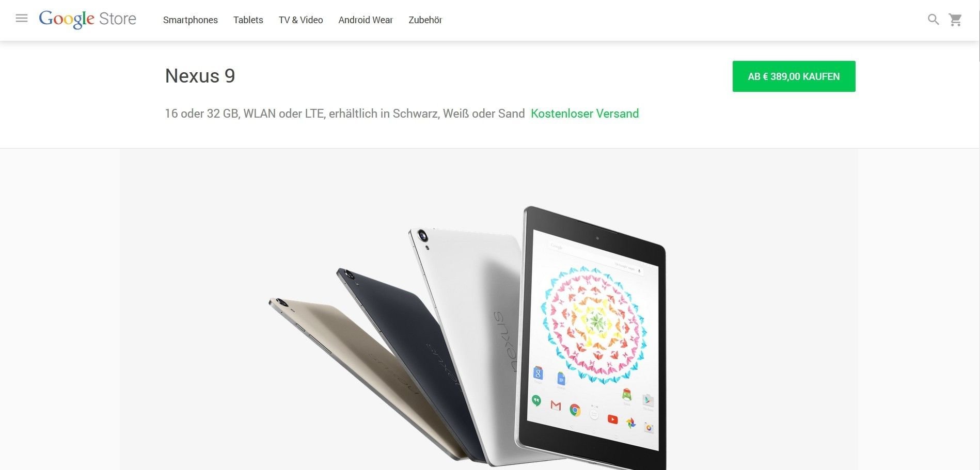Open the Zubehör category
The width and height of the screenshot is (980, 470).
[x=425, y=20]
